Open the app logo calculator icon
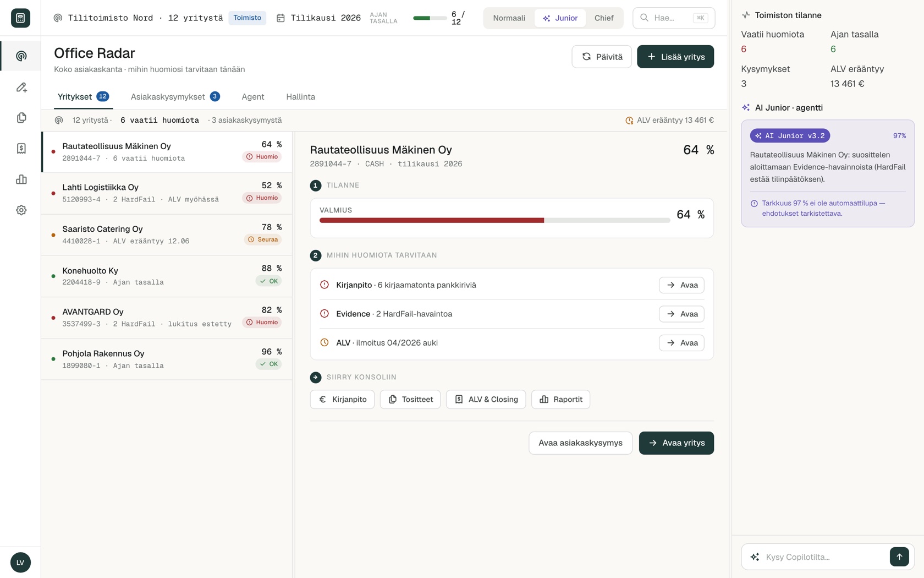Viewport: 924px width, 578px height. click(x=20, y=18)
